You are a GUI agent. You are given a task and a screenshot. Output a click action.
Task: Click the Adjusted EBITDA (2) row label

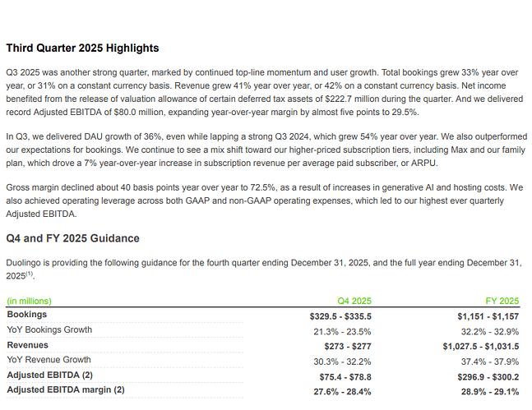50,375
